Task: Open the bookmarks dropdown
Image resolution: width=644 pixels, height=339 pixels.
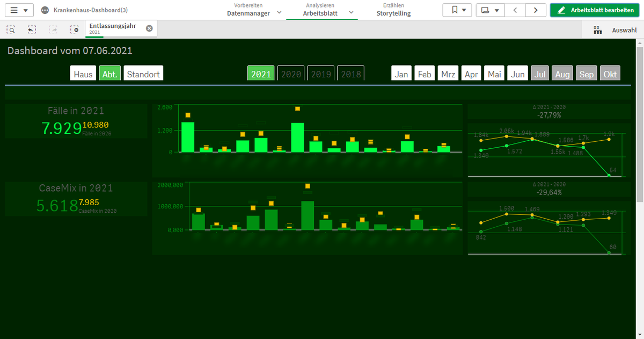Action: [x=458, y=10]
